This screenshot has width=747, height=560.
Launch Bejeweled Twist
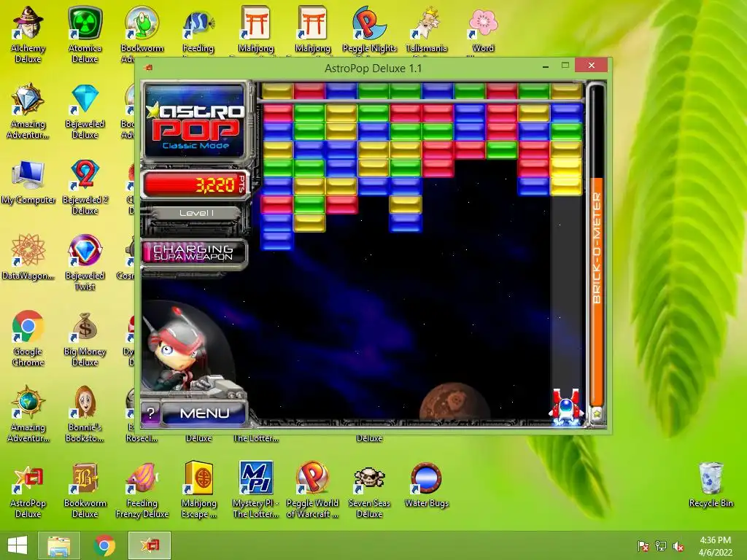click(x=85, y=262)
